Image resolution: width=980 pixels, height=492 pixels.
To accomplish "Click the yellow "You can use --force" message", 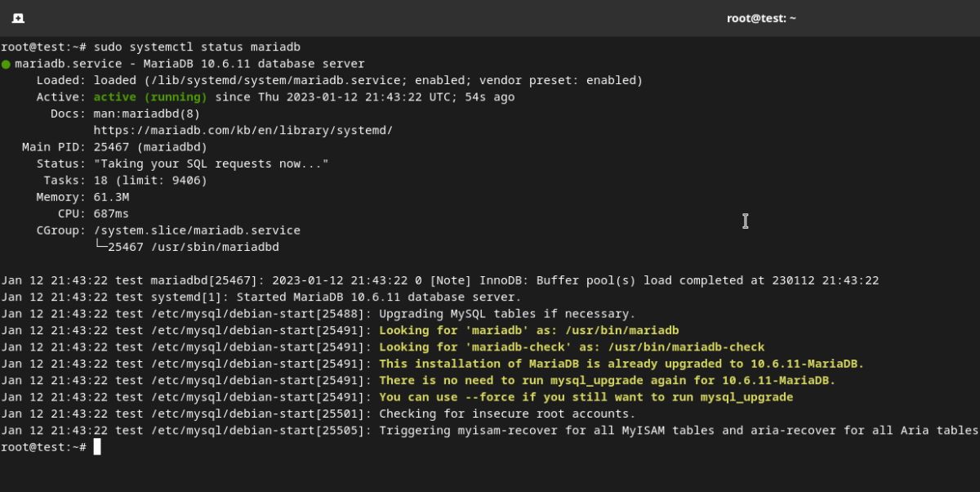I will tap(586, 397).
